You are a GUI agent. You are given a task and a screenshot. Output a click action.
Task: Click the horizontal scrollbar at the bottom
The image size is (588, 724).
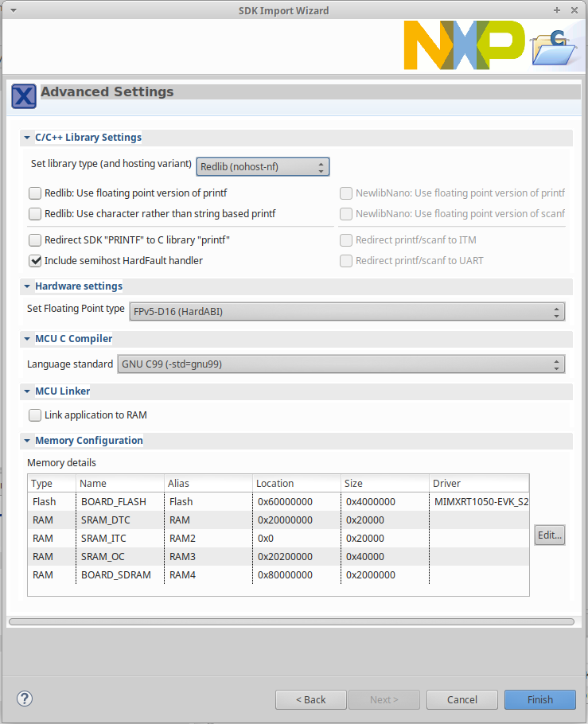tap(290, 621)
